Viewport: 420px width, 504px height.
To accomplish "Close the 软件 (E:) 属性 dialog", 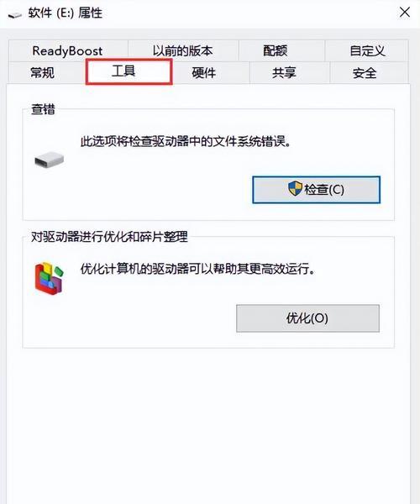I will tap(405, 13).
